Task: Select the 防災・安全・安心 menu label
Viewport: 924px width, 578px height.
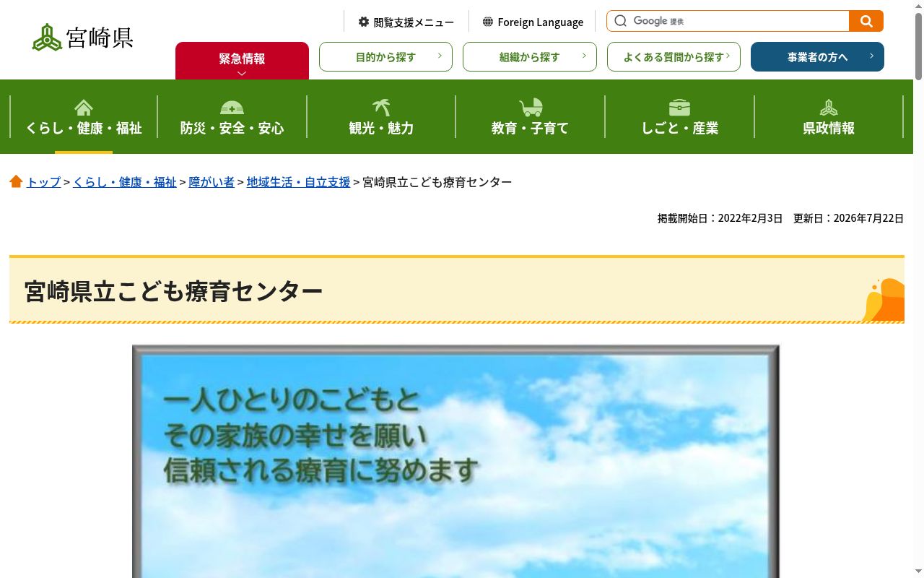Action: pos(232,128)
